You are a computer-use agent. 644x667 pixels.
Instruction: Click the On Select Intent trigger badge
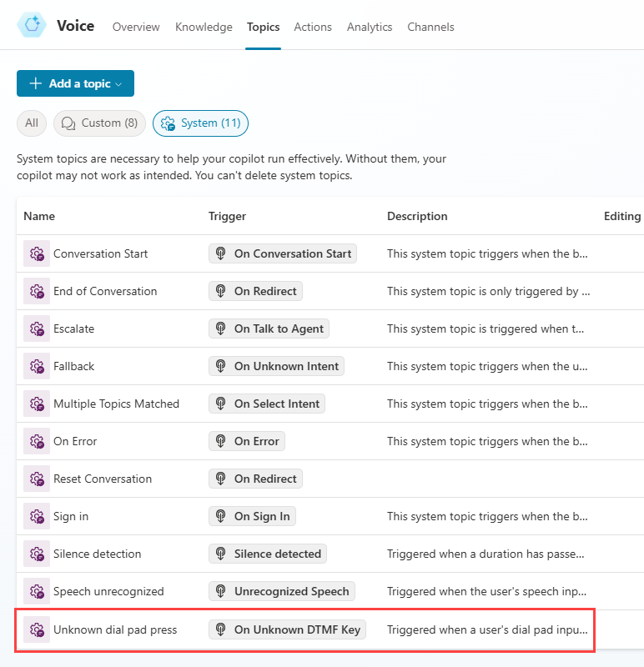pos(266,404)
